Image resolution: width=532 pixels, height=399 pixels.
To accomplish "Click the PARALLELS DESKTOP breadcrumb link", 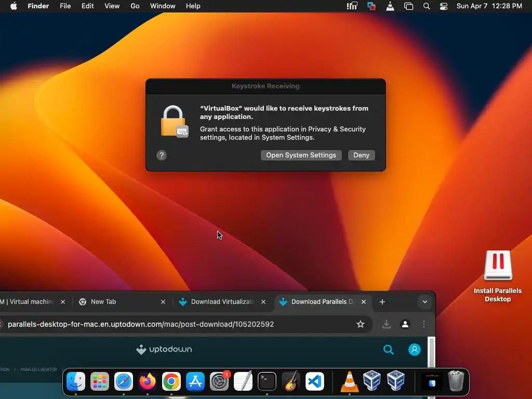I will pyautogui.click(x=38, y=369).
